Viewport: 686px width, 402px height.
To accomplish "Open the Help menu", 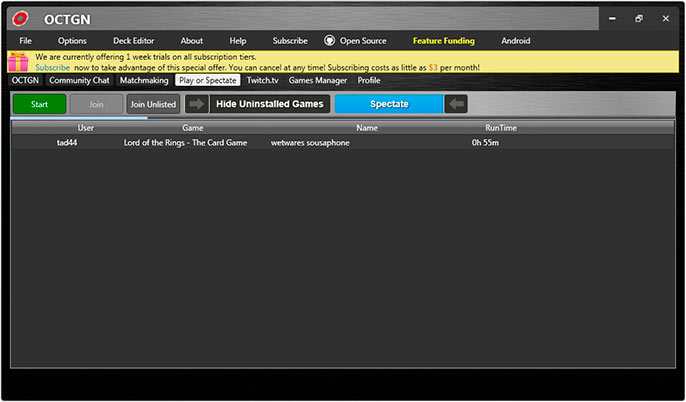I will click(238, 41).
